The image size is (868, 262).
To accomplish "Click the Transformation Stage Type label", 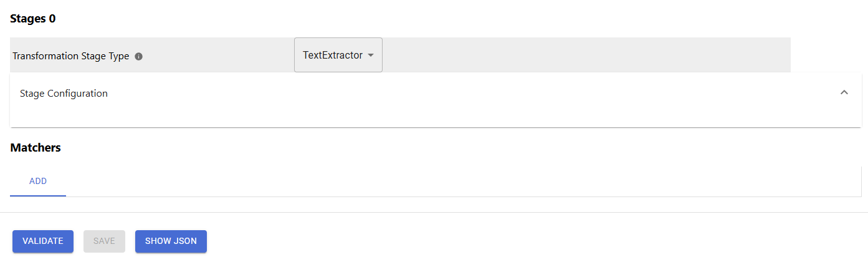I will click(x=71, y=56).
